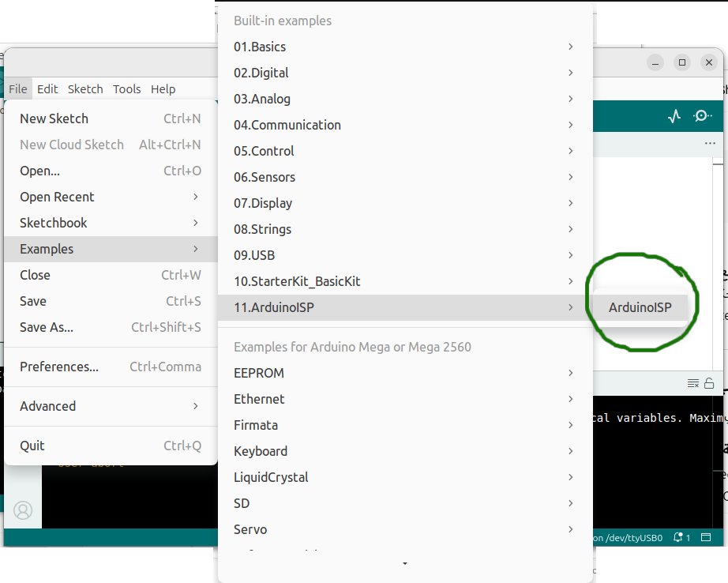This screenshot has height=583, width=728.
Task: Expand the Open Recent submenu
Action: 110,197
